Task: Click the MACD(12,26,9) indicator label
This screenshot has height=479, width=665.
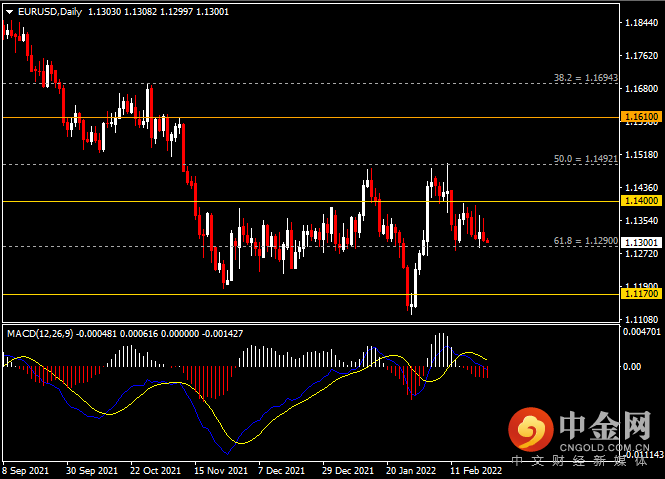Action: tap(39, 334)
